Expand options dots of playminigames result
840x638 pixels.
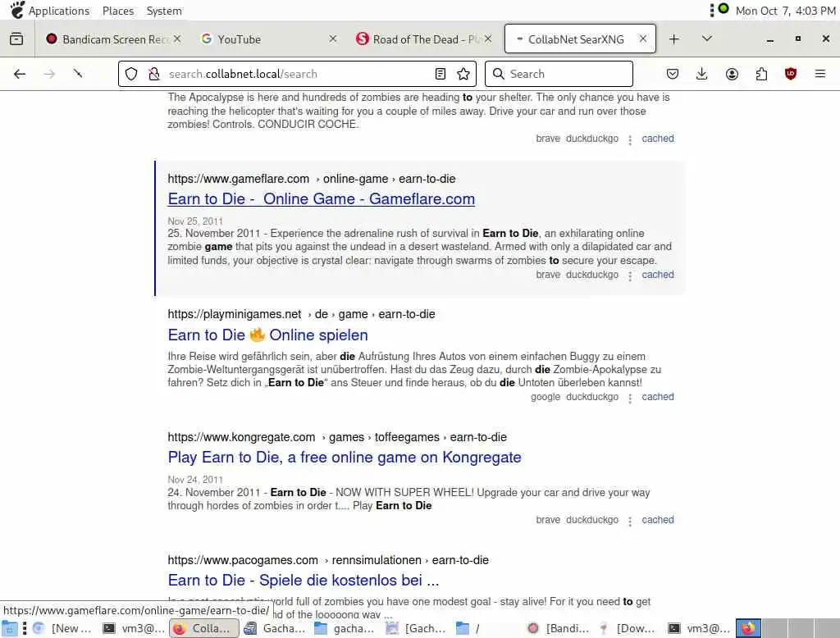[x=630, y=398]
